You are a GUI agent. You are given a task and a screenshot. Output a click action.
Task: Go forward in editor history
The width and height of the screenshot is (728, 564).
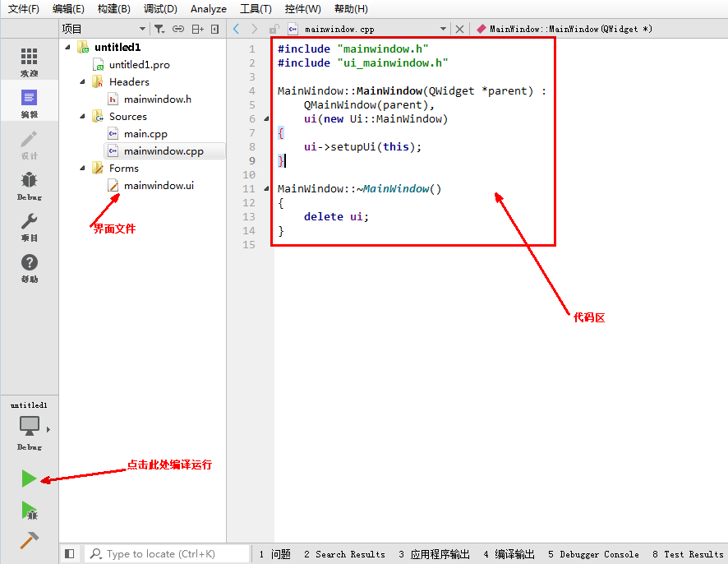tap(254, 29)
